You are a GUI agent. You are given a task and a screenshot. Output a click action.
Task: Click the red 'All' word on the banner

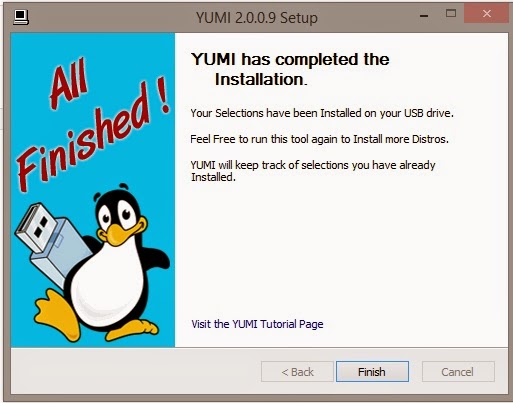coord(69,84)
